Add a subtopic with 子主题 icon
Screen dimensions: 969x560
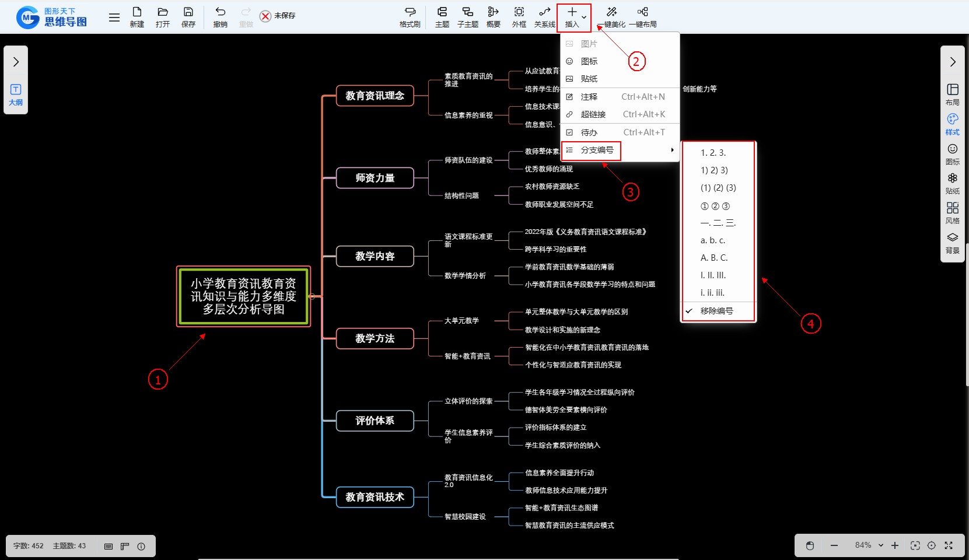467,16
